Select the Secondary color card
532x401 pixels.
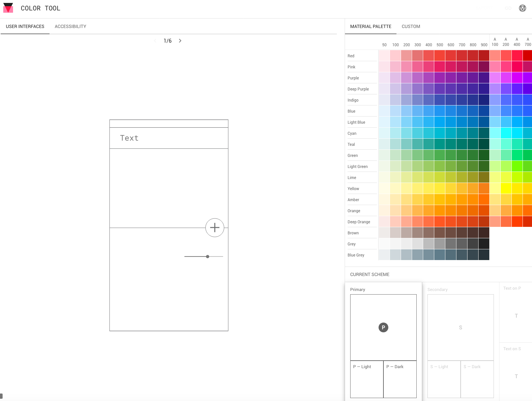pyautogui.click(x=460, y=327)
